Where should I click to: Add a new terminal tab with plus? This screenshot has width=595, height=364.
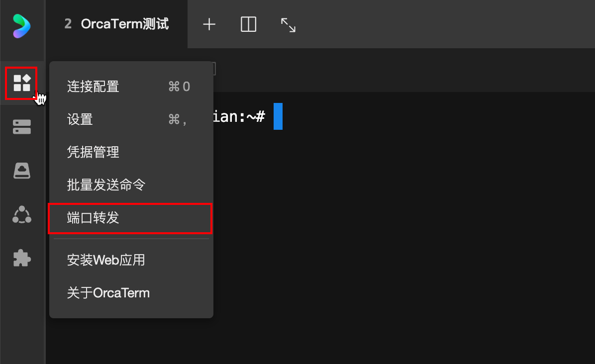pyautogui.click(x=209, y=24)
